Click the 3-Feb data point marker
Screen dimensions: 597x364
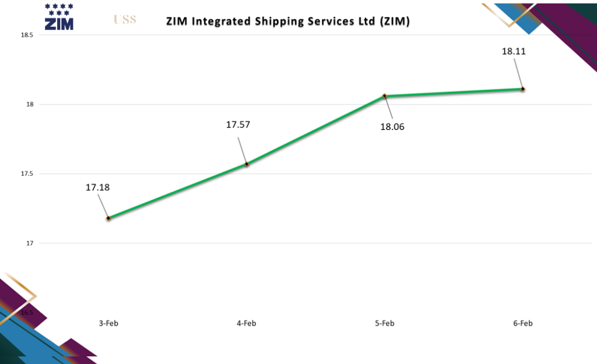pyautogui.click(x=108, y=218)
